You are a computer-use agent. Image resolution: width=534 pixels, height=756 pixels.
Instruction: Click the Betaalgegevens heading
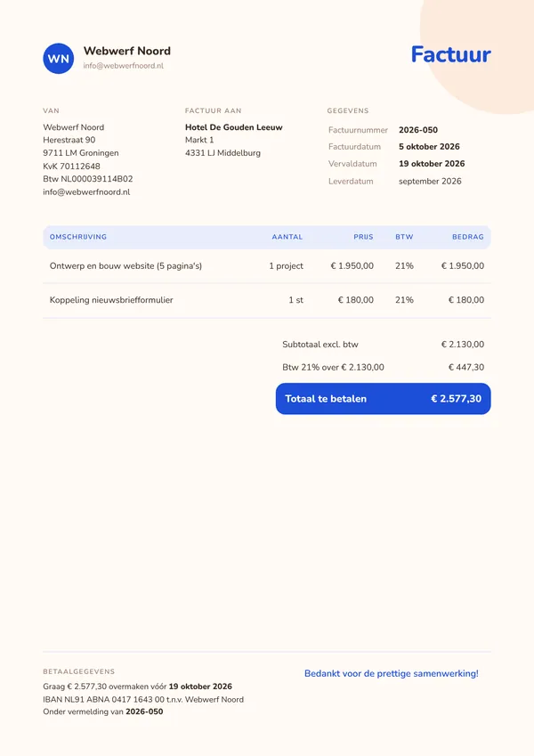coord(78,671)
